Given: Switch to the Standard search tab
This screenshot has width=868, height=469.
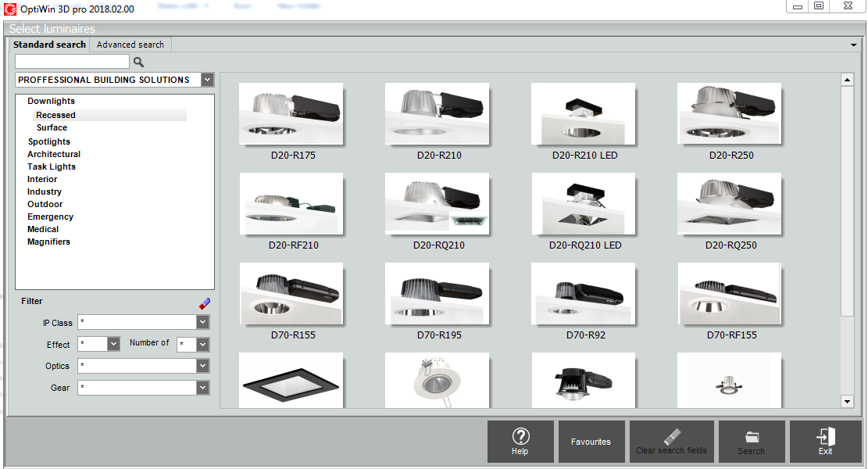Looking at the screenshot, I should click(49, 45).
